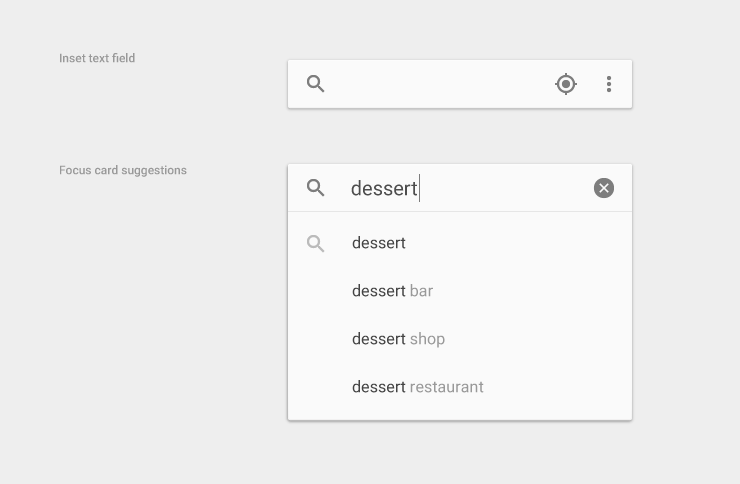Tap the my-location crosshair icon
Image resolution: width=740 pixels, height=484 pixels.
coord(566,84)
